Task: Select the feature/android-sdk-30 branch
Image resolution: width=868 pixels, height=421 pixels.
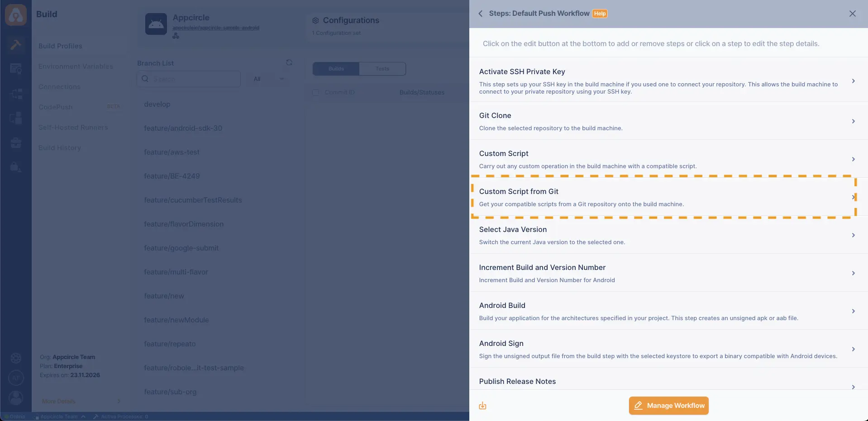Action: (x=183, y=128)
